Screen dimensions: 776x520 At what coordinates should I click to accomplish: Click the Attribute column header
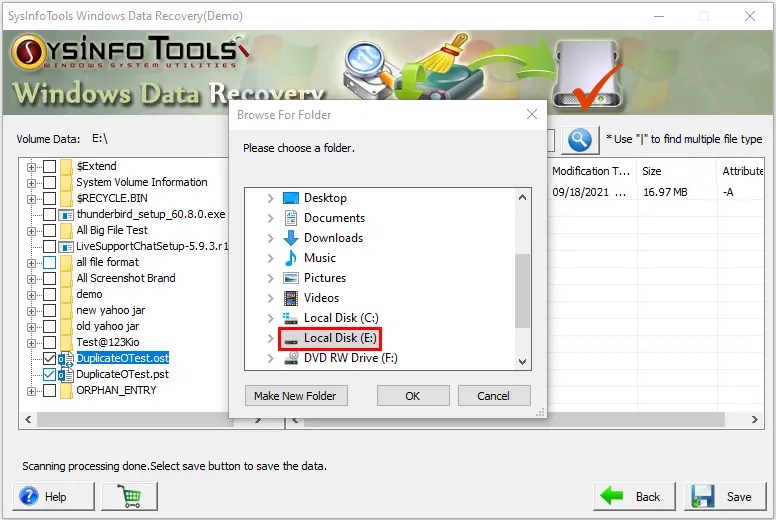click(741, 171)
